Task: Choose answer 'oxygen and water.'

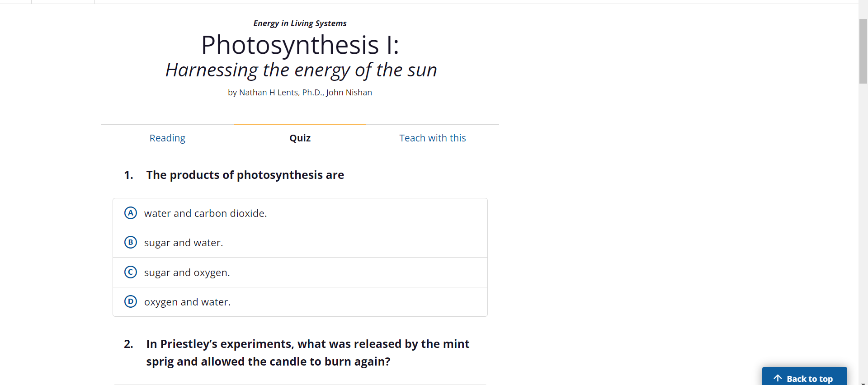Action: (187, 302)
